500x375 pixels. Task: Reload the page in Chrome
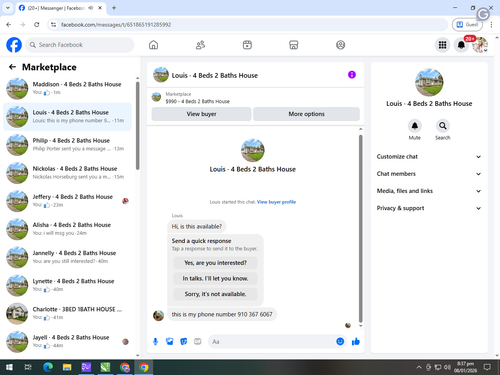[37, 24]
